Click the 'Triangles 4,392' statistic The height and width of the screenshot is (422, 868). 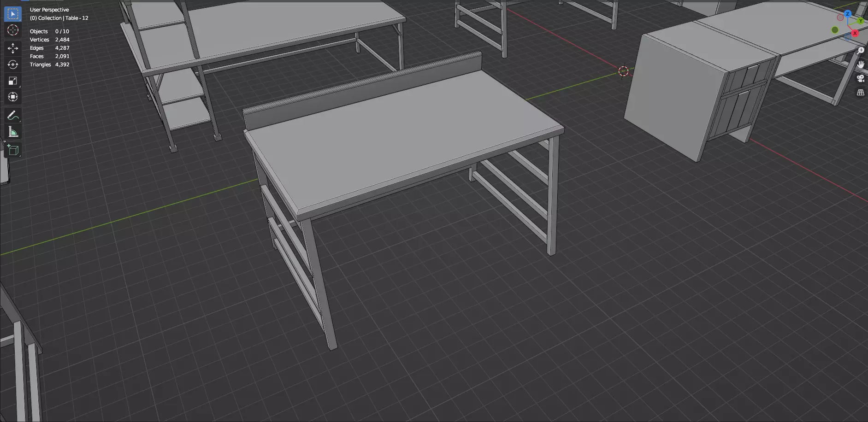point(49,64)
